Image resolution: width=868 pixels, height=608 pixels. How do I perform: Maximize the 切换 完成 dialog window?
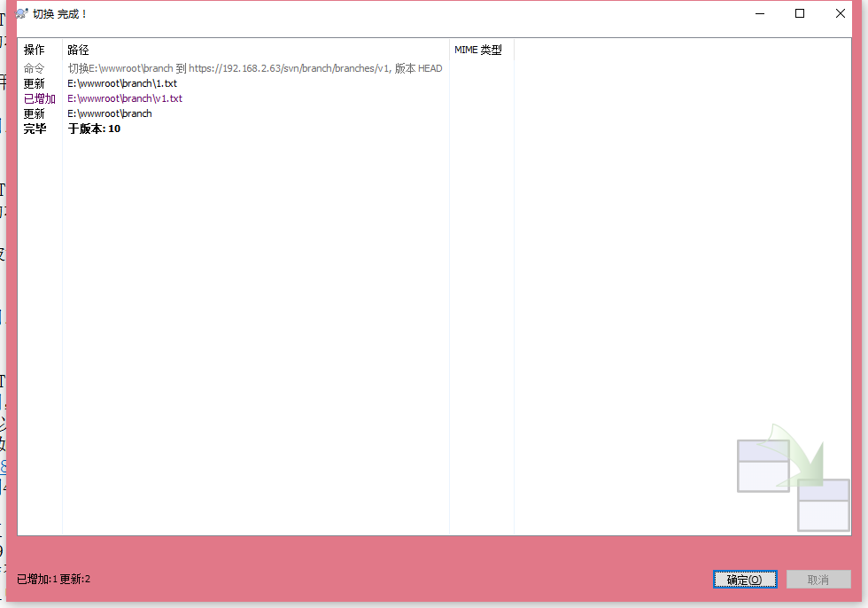pyautogui.click(x=800, y=14)
